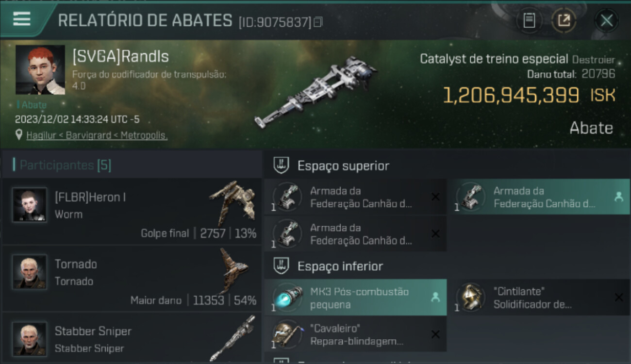
Task: Click the Catalyst destroyer ship image
Action: click(x=315, y=92)
